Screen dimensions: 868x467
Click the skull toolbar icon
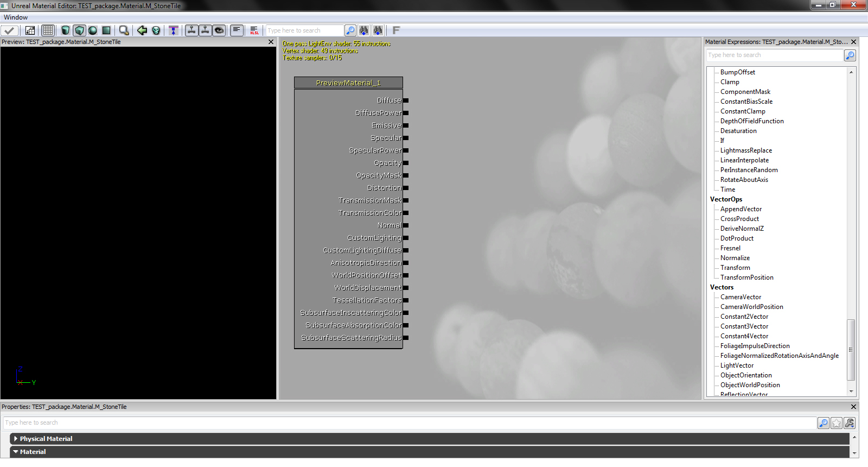pyautogui.click(x=156, y=30)
